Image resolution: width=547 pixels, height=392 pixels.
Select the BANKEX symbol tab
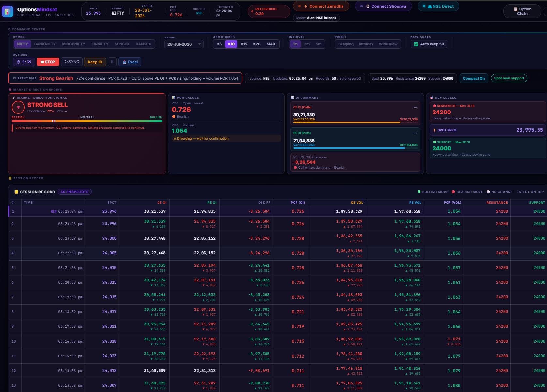coord(143,44)
